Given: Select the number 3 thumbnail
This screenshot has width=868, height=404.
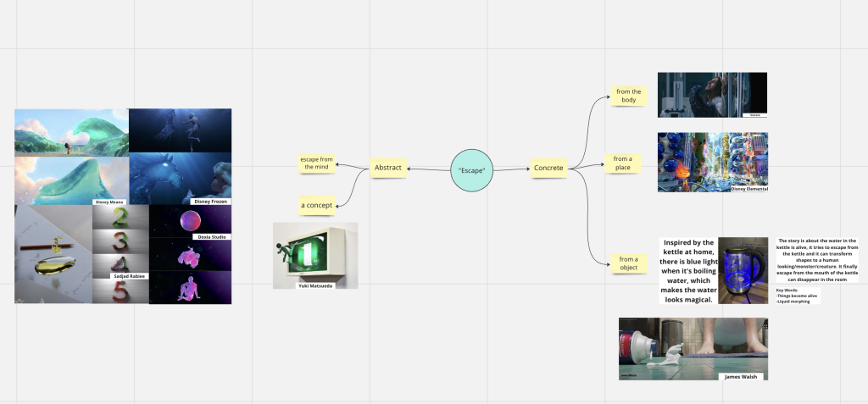Looking at the screenshot, I should (120, 241).
